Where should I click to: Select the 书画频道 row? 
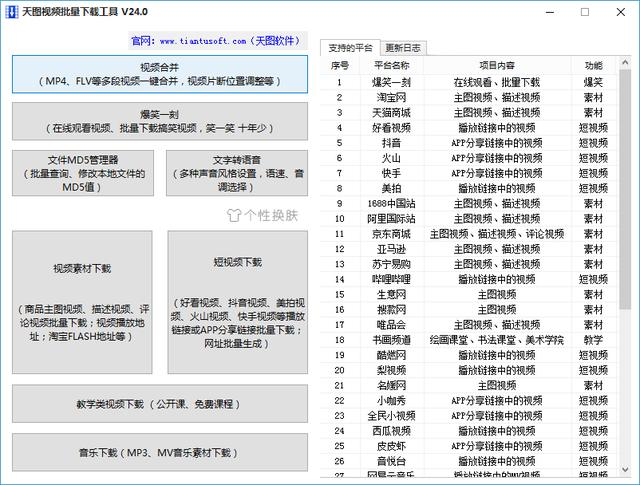(469, 340)
